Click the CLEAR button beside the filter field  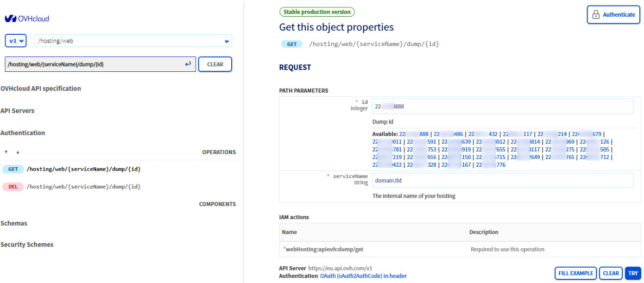tap(215, 64)
